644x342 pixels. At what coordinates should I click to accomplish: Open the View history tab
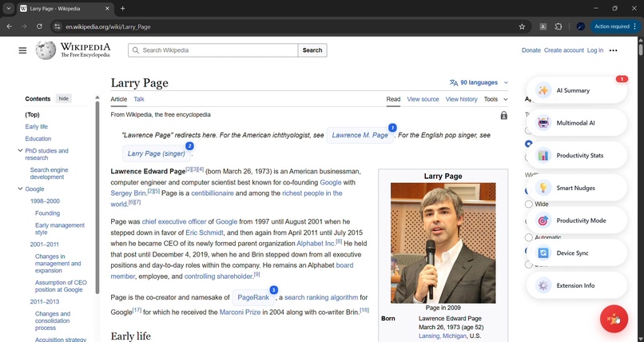[461, 99]
